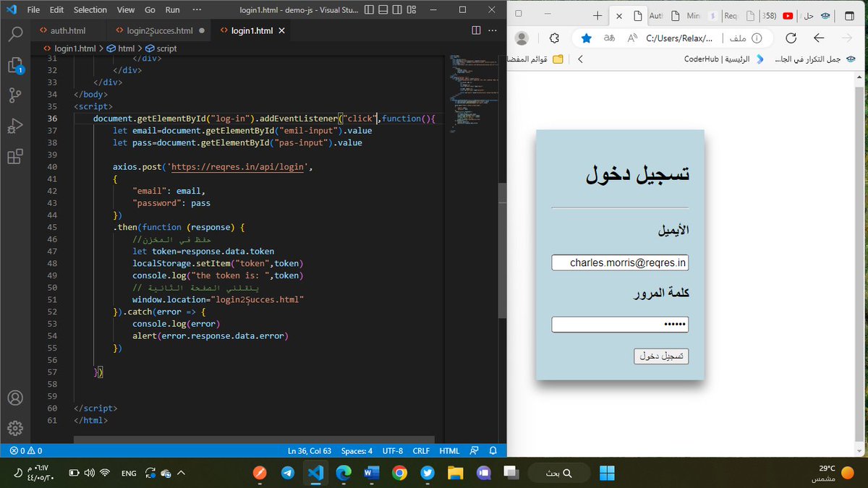
Task: Open browser Extensions puzzle icon
Action: (555, 38)
